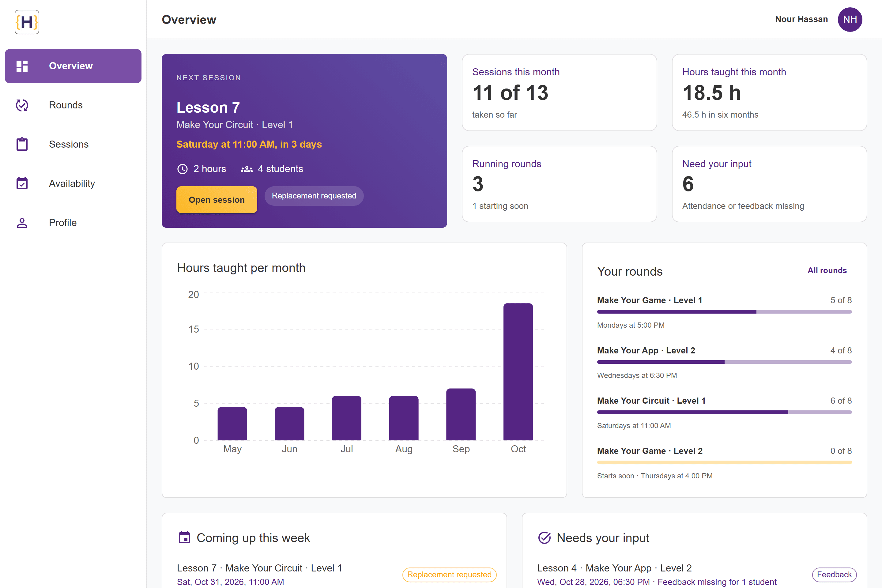Screen dimensions: 882x588
Task: Select Profile in the sidebar
Action: tap(73, 223)
